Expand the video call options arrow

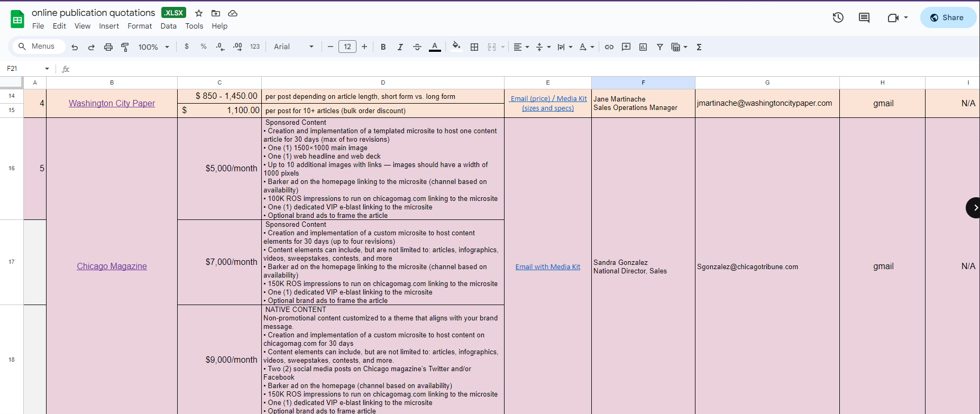[906, 17]
